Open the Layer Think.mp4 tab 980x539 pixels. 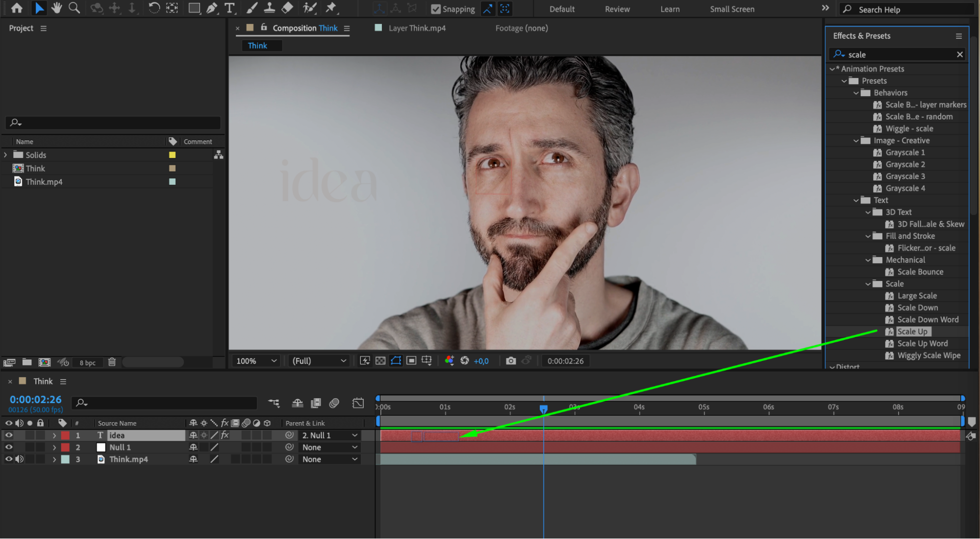coord(416,28)
